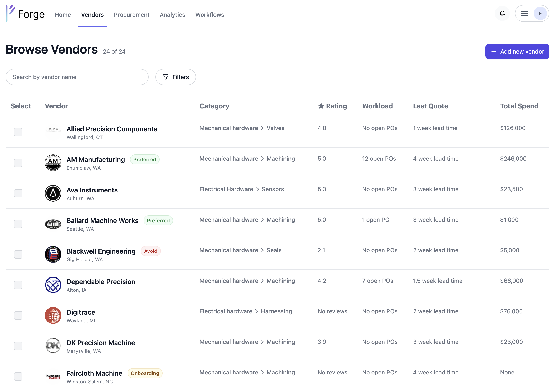The height and width of the screenshot is (392, 554).
Task: Tick the DK Precision Machine checkbox
Action: [18, 346]
